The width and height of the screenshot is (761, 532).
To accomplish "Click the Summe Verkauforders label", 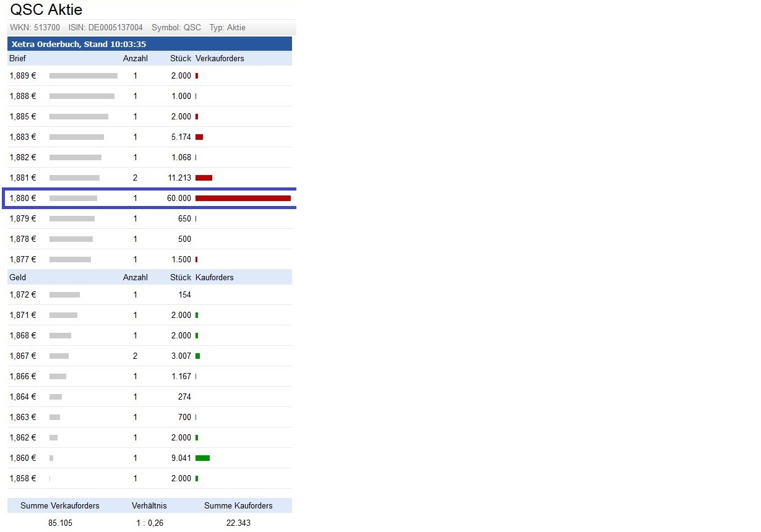I will (60, 506).
